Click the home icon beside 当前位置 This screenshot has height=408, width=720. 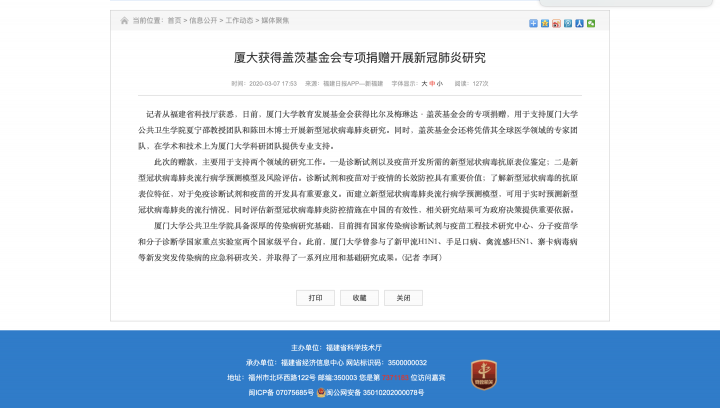124,20
